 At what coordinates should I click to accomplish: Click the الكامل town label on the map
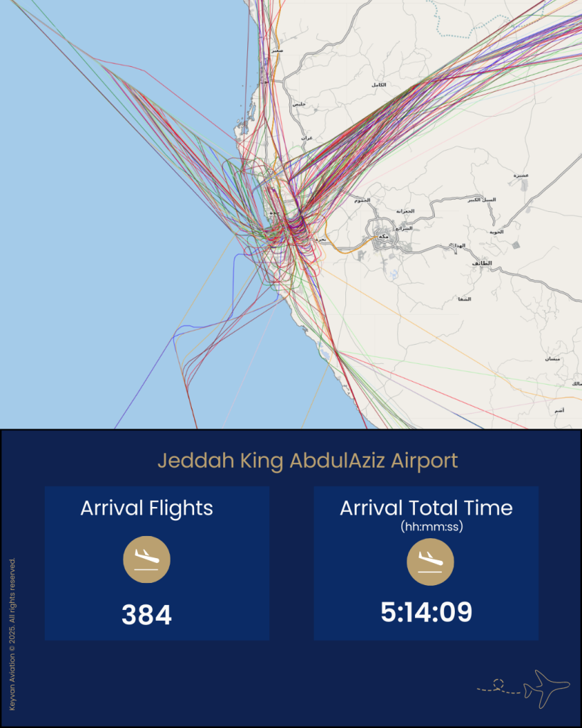click(378, 85)
